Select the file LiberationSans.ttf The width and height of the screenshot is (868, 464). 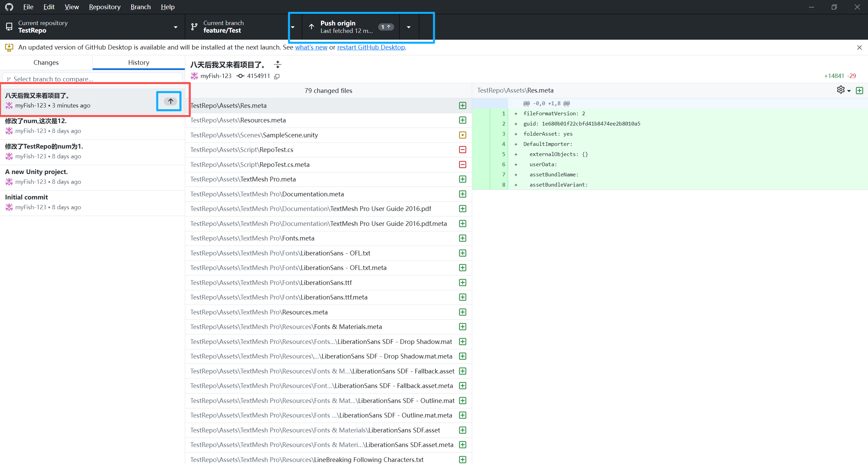[x=328, y=283]
